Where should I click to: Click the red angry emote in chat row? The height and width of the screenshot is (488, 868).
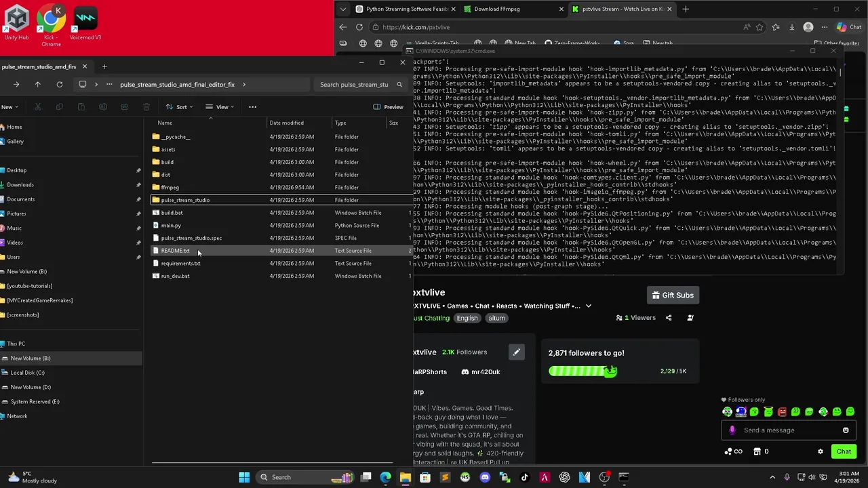coord(782,411)
